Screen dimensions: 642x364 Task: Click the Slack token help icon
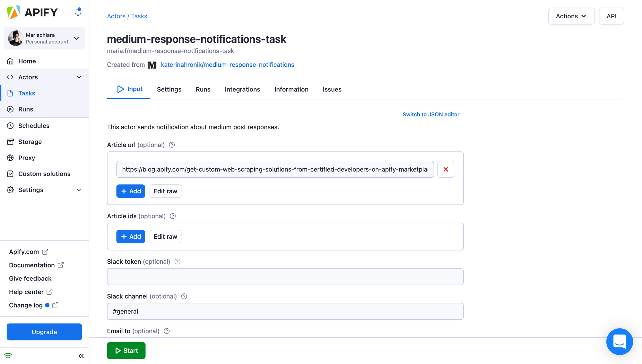(x=177, y=262)
